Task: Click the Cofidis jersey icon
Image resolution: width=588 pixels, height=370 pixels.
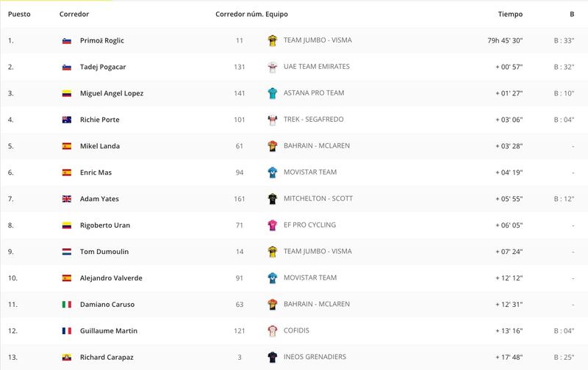Action: (272, 331)
